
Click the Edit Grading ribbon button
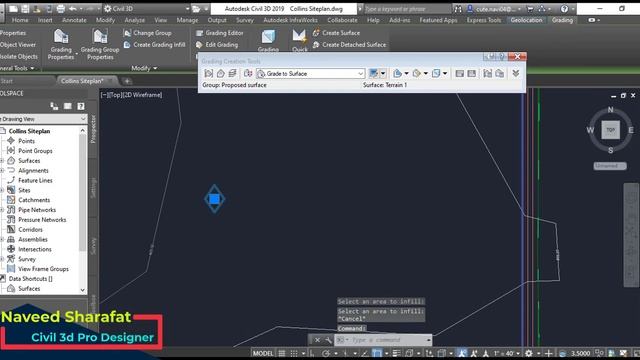point(217,44)
